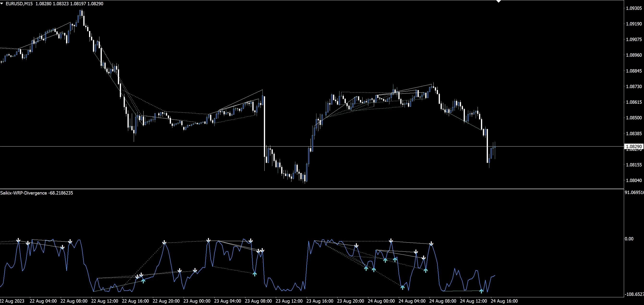Click the last cyan up arrow near 24 Aug 12:00

(x=481, y=291)
